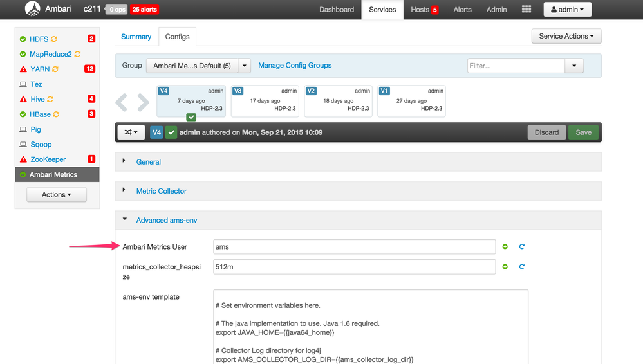Open the Service Actions dropdown
Viewport: 643px width, 364px height.
click(566, 36)
